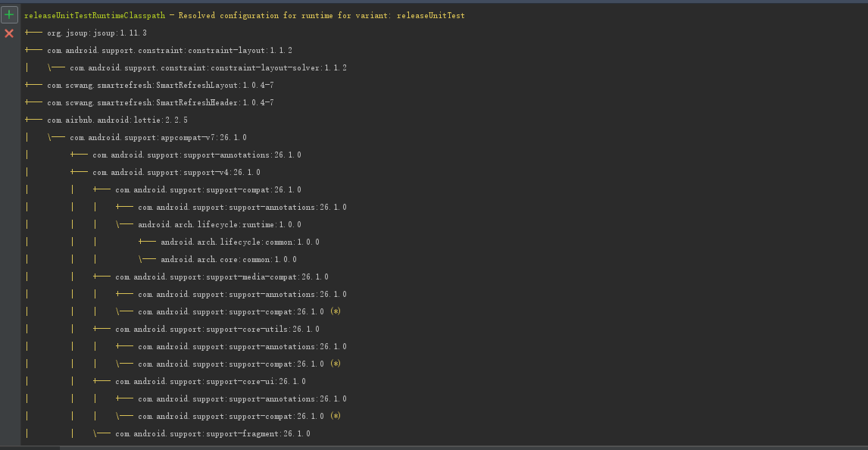868x450 pixels.
Task: Click the constraint-layout:1.1.2 dependency entry
Action: pyautogui.click(x=170, y=50)
